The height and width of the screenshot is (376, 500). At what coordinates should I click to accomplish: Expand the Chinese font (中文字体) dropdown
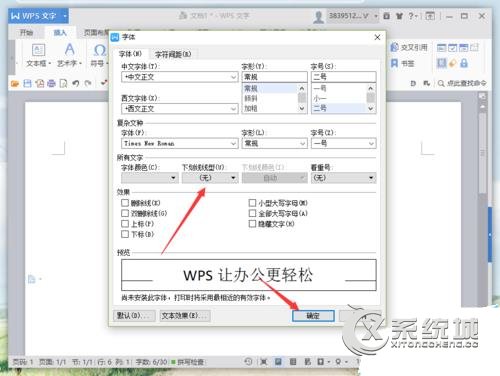tap(233, 77)
